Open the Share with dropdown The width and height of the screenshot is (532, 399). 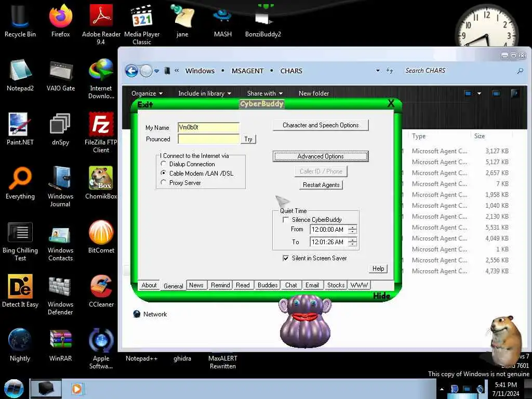264,94
